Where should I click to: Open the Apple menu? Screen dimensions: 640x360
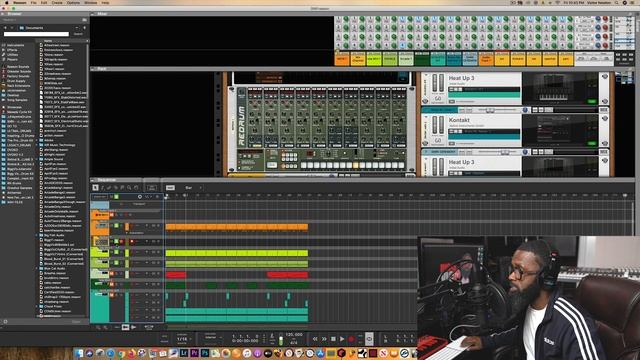[7, 2]
